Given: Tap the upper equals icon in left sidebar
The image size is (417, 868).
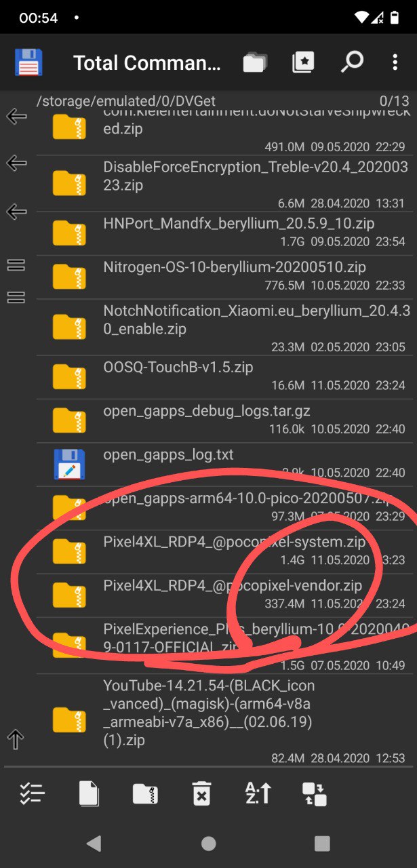Looking at the screenshot, I should pyautogui.click(x=16, y=265).
